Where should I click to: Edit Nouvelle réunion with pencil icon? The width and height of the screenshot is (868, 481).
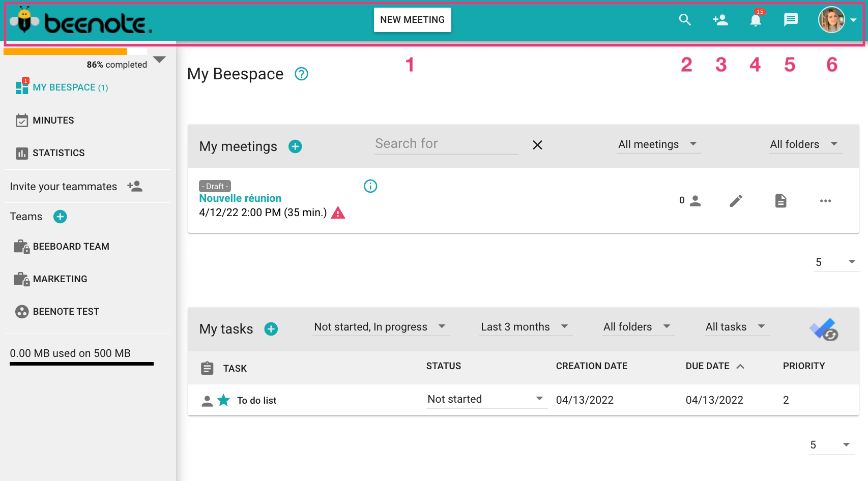pyautogui.click(x=736, y=201)
